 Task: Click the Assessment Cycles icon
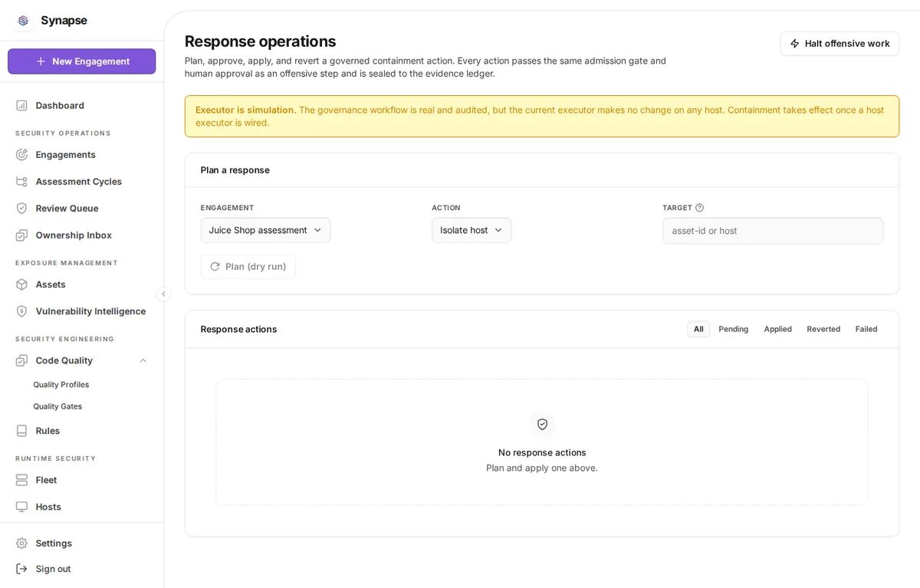[21, 182]
